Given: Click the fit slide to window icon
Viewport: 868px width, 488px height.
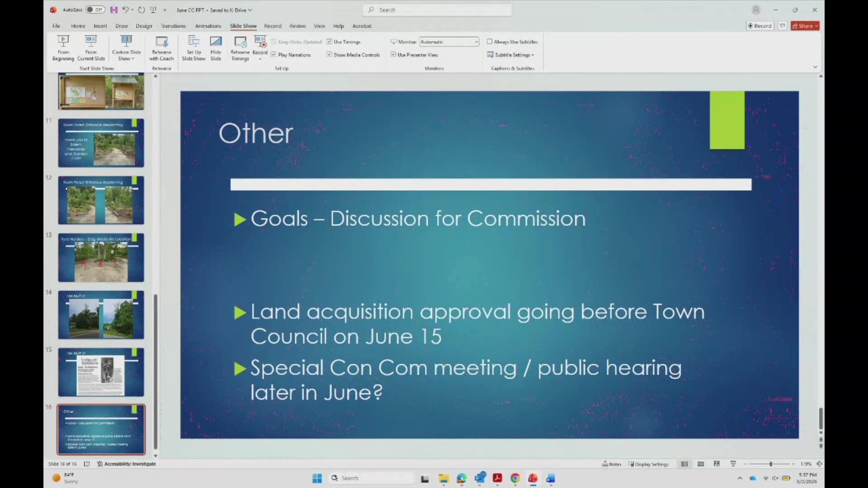Looking at the screenshot, I should click(x=819, y=464).
